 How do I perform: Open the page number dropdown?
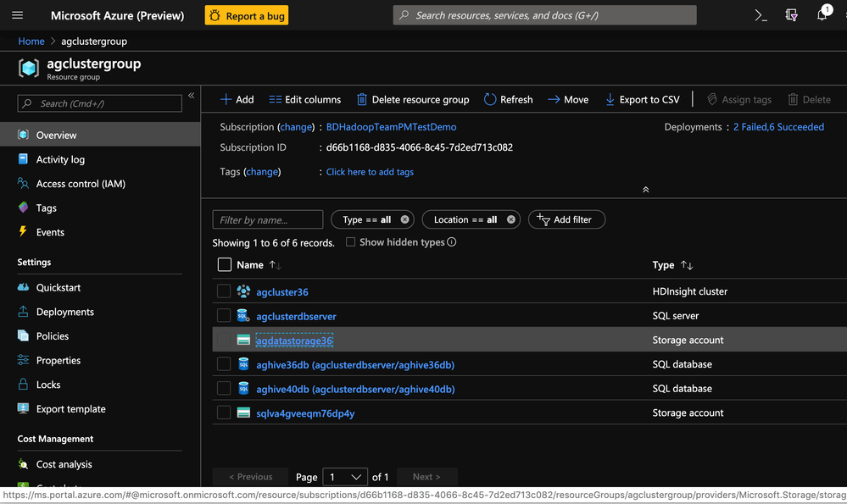click(x=345, y=477)
